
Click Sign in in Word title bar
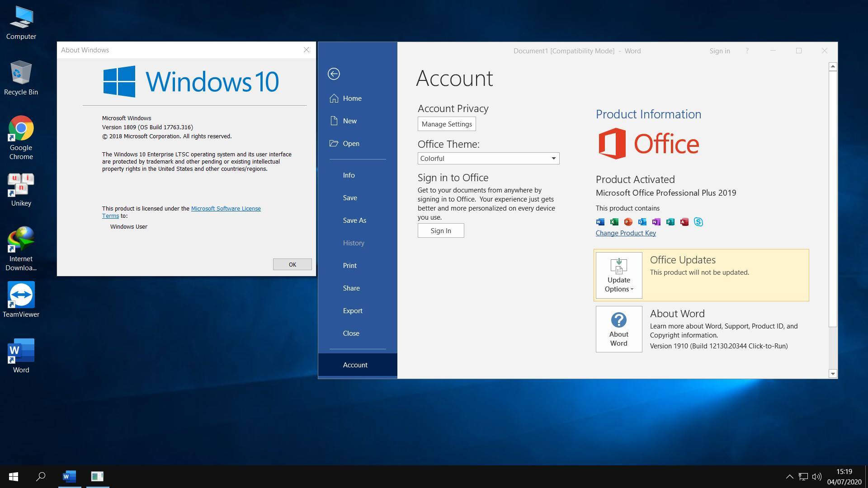tap(720, 51)
